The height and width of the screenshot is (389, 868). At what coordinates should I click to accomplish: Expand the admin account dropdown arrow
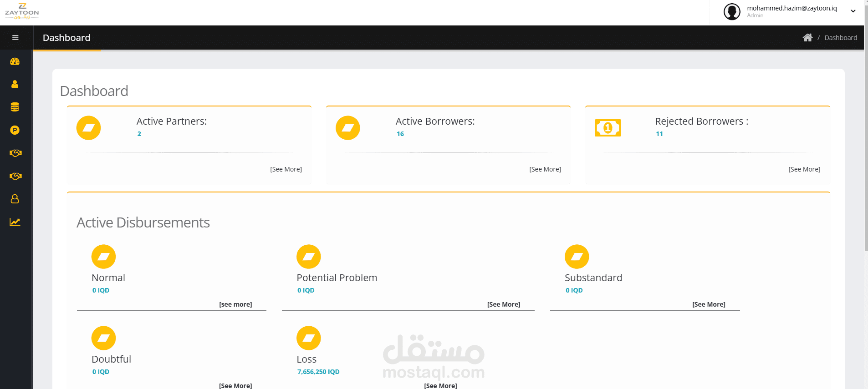(x=853, y=11)
